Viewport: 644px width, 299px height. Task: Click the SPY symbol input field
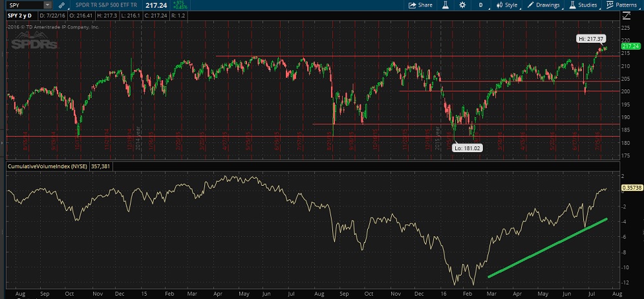pyautogui.click(x=24, y=5)
